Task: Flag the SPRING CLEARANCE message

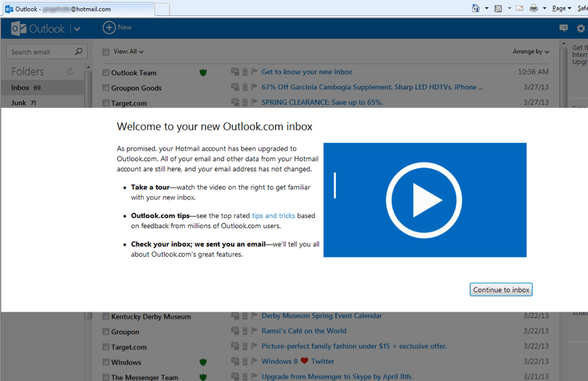Action: click(254, 101)
